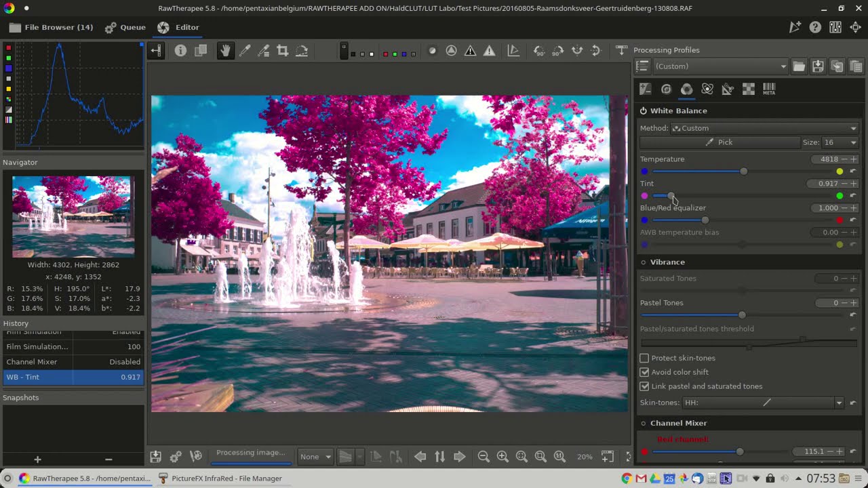Zoom out of the preview
Viewport: 868px width, 488px height.
484,457
